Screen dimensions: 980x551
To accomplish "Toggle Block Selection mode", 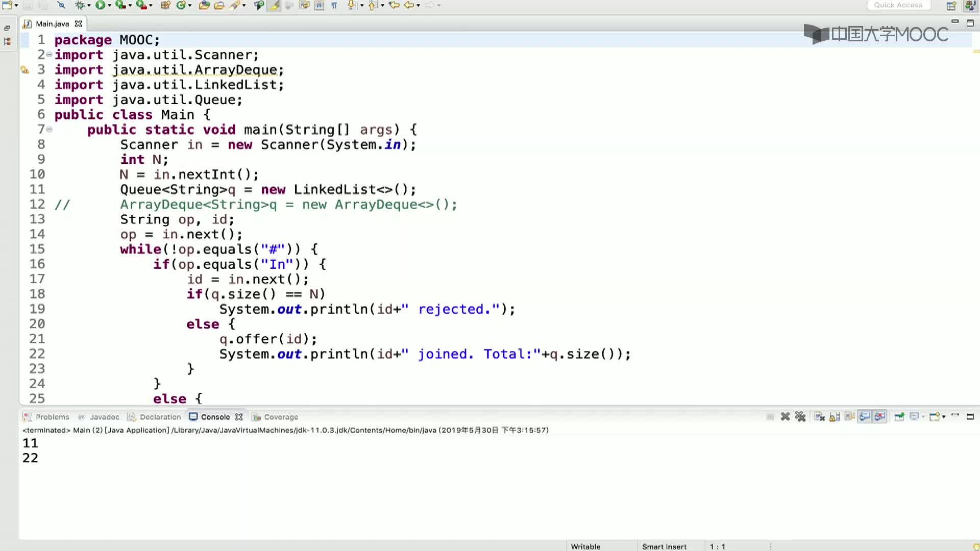I will 320,5.
